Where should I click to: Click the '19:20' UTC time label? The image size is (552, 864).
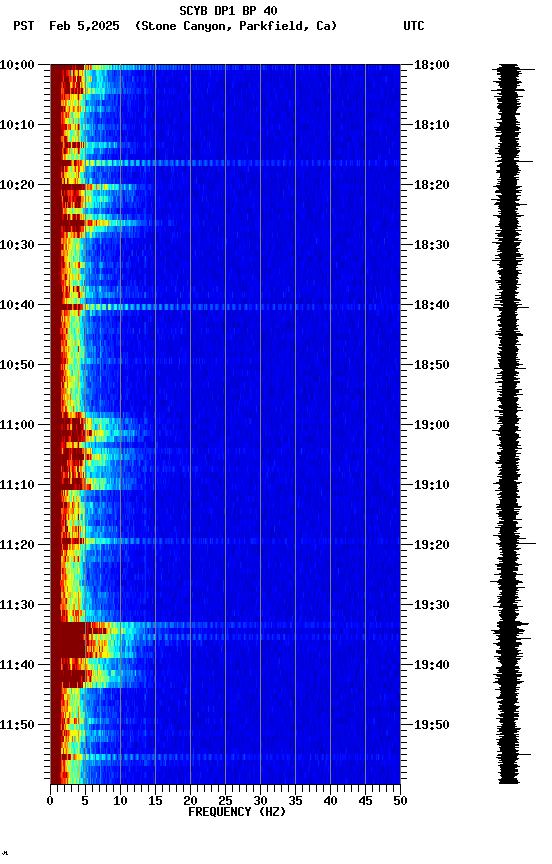click(432, 545)
